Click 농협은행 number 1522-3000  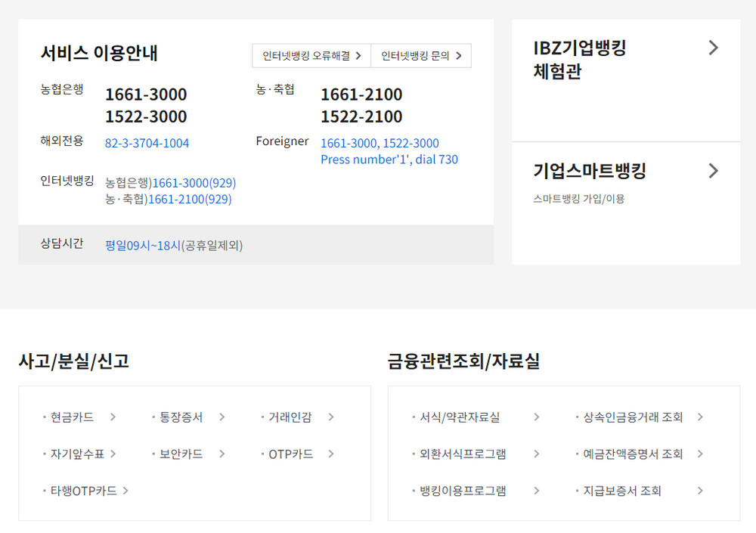click(x=146, y=116)
